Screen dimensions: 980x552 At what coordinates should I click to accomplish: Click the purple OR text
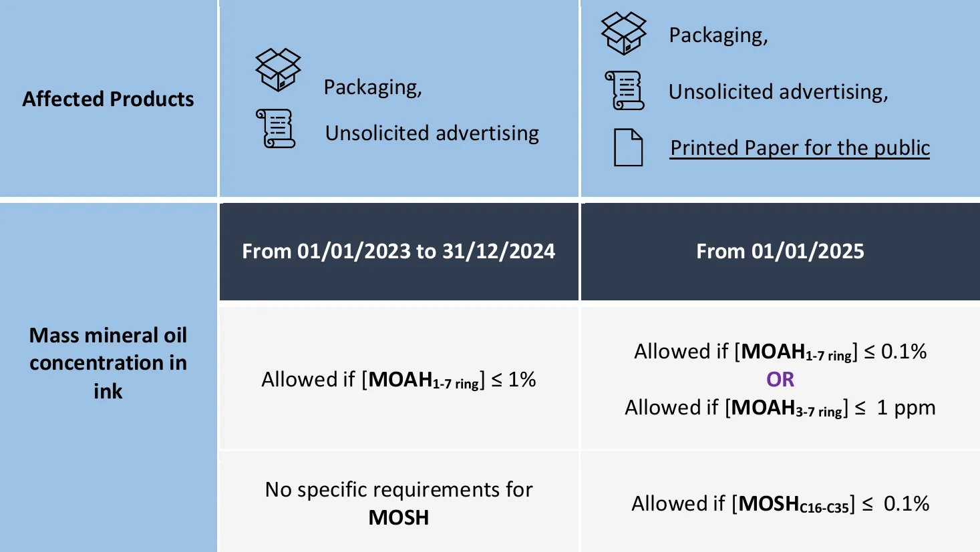click(x=780, y=379)
